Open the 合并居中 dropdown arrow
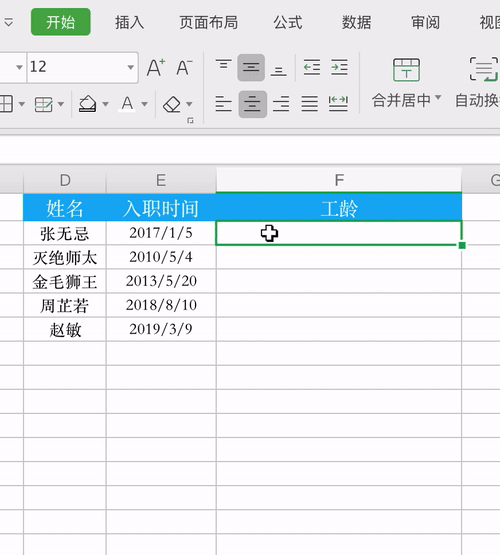Viewport: 500px width, 555px height. (x=438, y=97)
